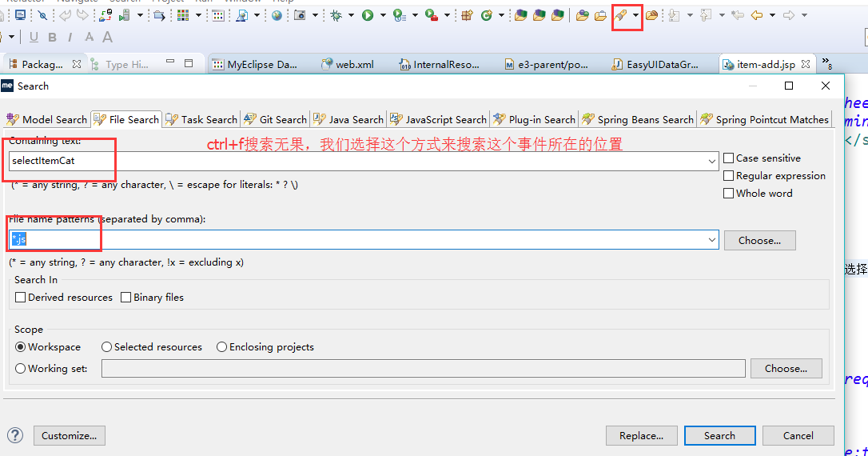Click the Replace... button
The image size is (868, 456).
pos(642,435)
